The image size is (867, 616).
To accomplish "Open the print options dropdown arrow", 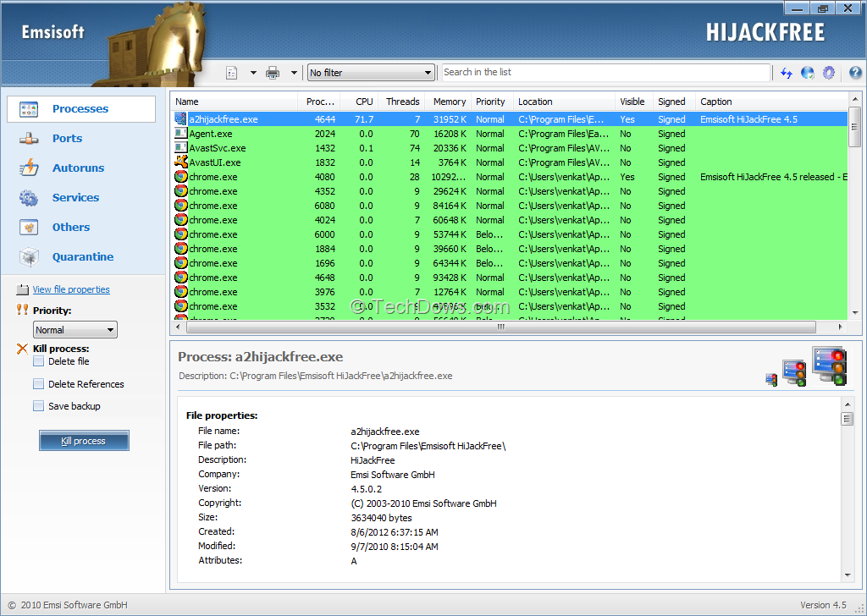I will click(294, 73).
